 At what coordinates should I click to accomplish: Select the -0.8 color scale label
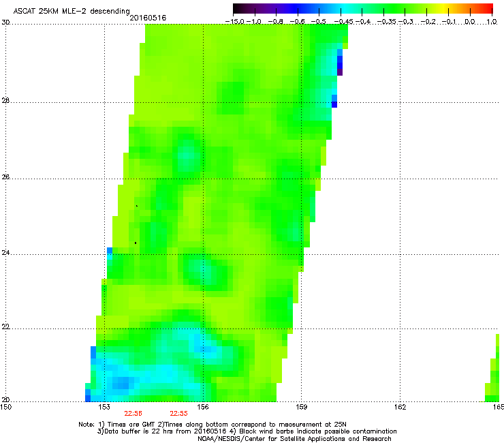click(x=276, y=22)
